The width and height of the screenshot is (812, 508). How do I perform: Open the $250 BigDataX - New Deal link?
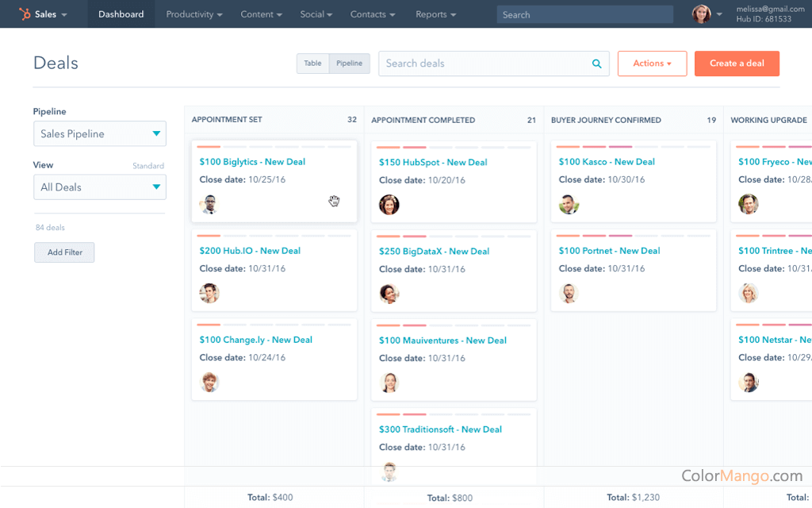pyautogui.click(x=434, y=252)
